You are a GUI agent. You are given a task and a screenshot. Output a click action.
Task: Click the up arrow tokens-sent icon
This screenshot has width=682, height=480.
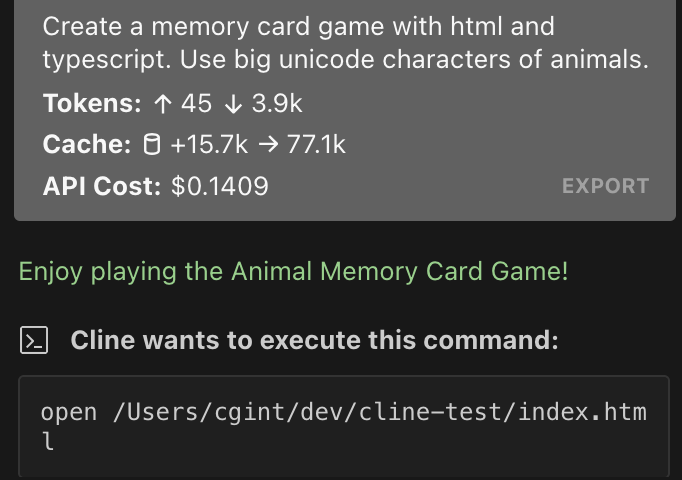point(163,103)
